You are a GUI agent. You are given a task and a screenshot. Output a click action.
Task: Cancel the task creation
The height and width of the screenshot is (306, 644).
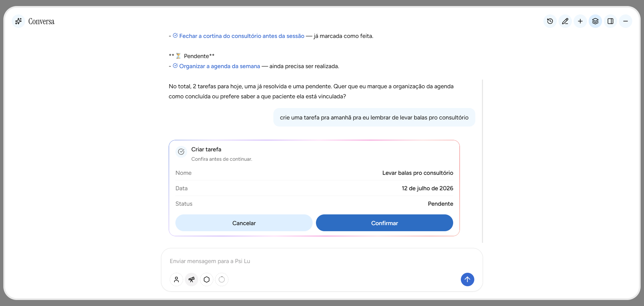pos(244,223)
